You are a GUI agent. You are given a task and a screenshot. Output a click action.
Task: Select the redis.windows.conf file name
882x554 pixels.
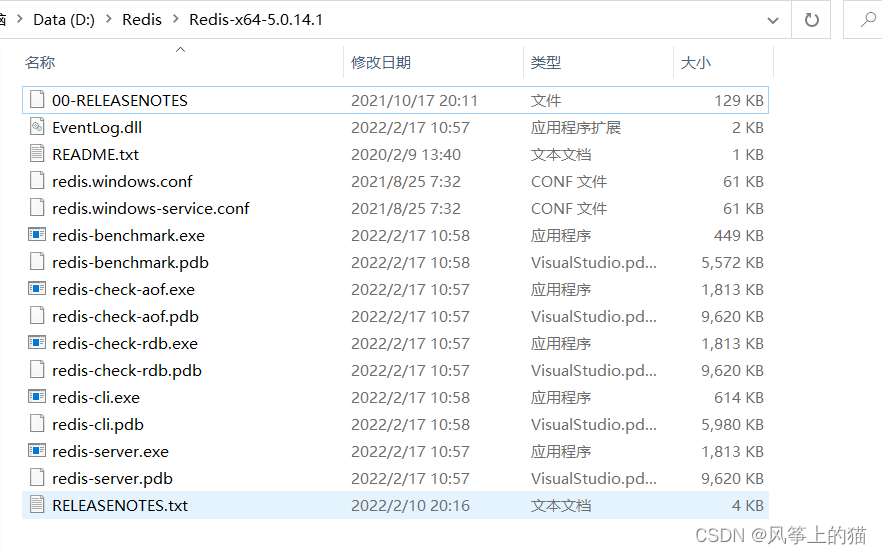tap(122, 182)
